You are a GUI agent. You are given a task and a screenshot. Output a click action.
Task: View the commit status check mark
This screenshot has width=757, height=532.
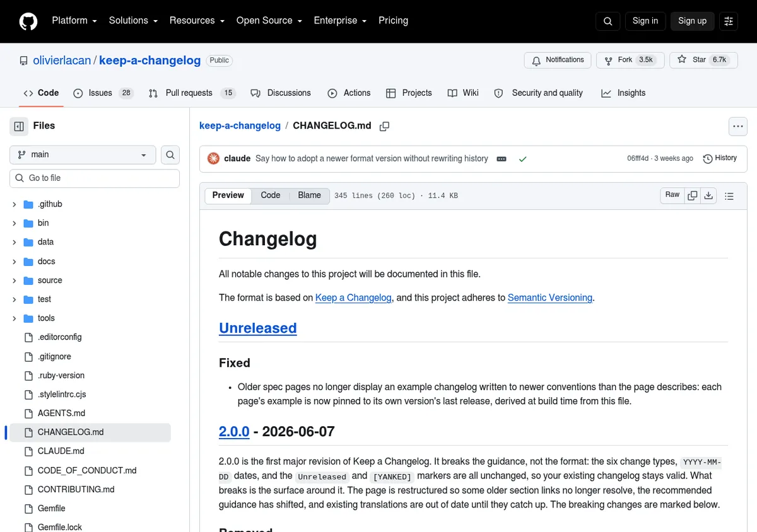coord(522,159)
